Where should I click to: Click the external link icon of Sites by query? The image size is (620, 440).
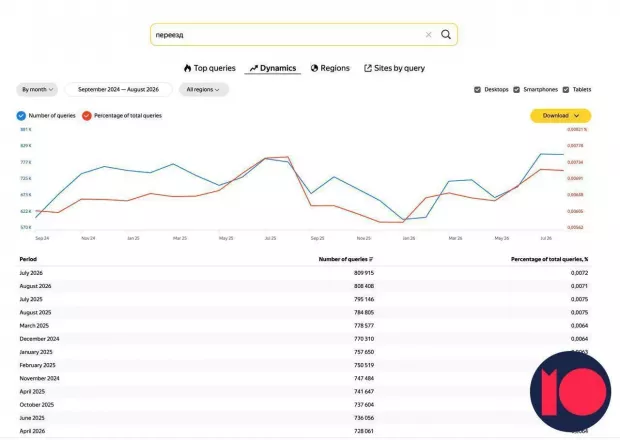368,68
